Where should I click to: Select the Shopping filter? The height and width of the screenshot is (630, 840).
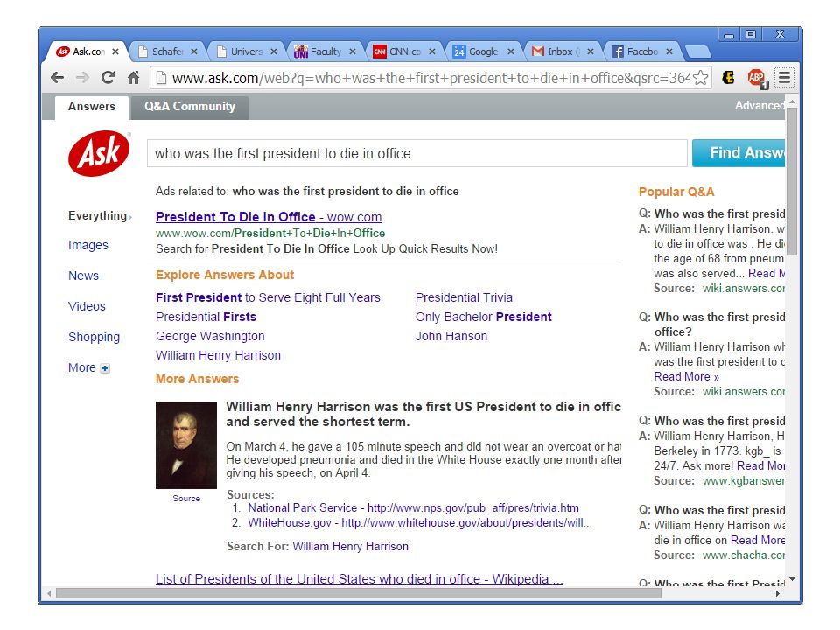pyautogui.click(x=94, y=337)
